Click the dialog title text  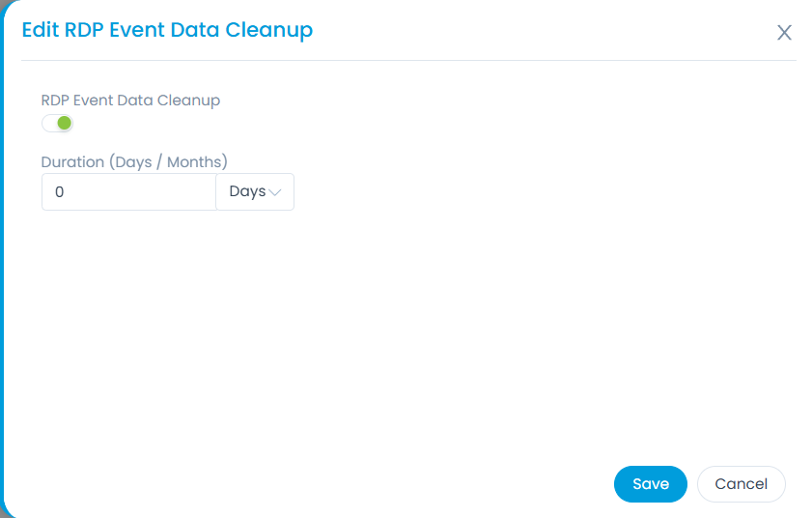[167, 30]
